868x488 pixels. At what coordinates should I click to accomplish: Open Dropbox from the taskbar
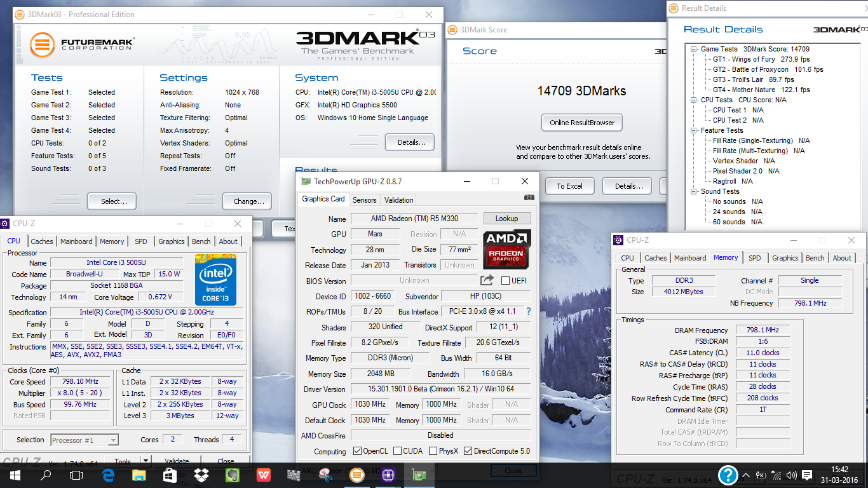pyautogui.click(x=201, y=475)
